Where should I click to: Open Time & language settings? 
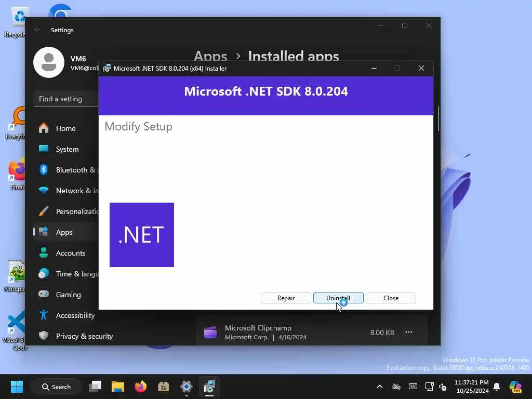pyautogui.click(x=66, y=274)
